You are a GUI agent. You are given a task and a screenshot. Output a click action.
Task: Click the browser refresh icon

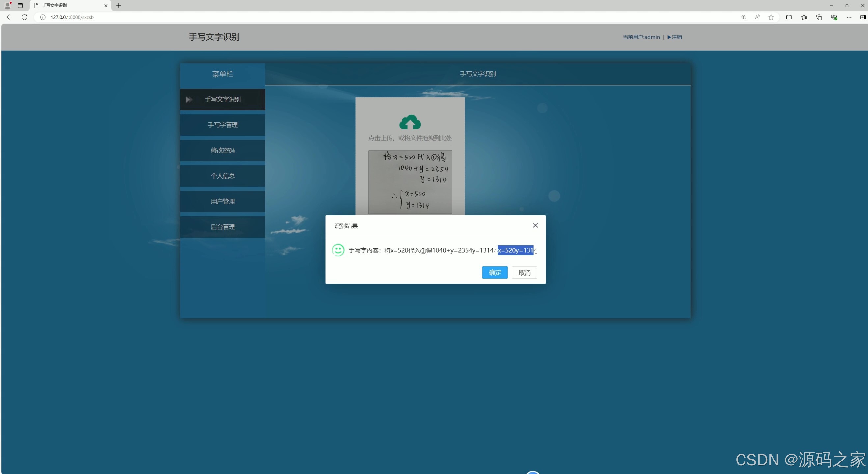(x=24, y=17)
